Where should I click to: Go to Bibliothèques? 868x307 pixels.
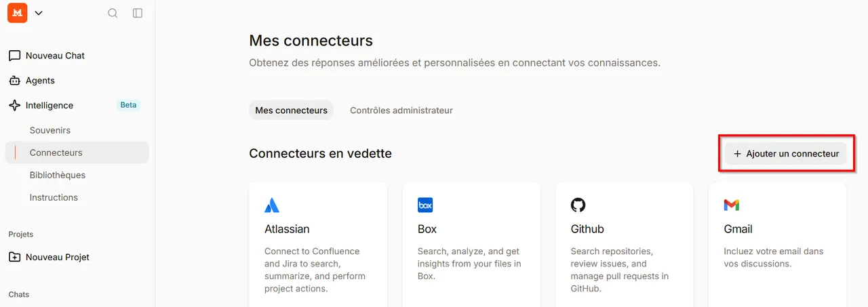58,175
